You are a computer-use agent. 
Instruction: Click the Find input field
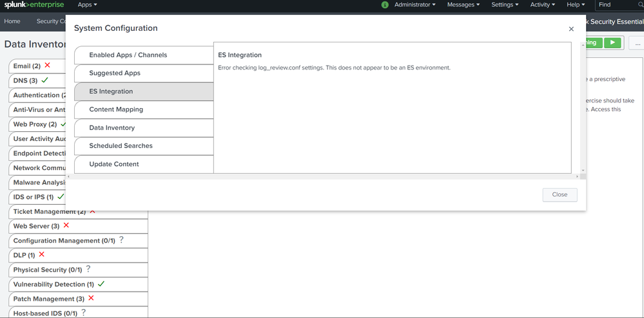618,5
